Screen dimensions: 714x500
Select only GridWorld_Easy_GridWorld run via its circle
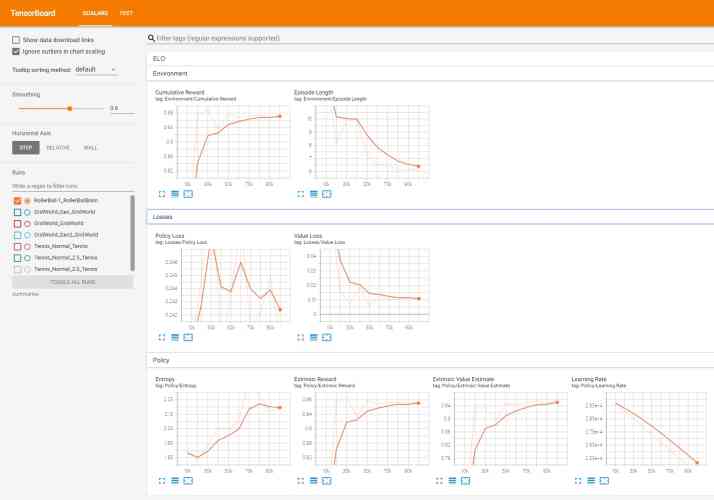(27, 212)
